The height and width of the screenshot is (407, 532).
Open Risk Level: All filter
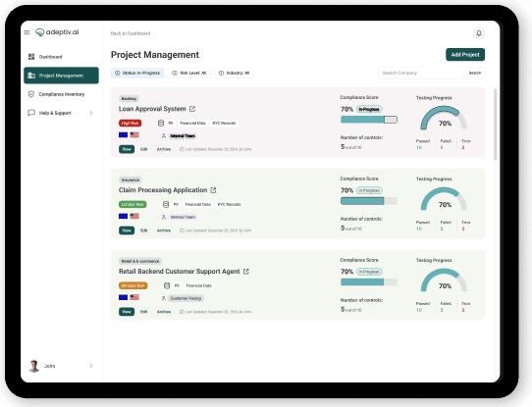click(189, 73)
